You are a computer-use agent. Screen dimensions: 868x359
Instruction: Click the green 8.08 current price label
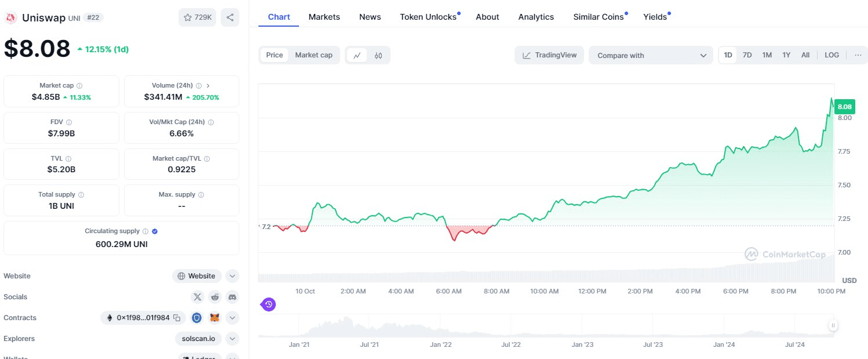click(x=845, y=107)
